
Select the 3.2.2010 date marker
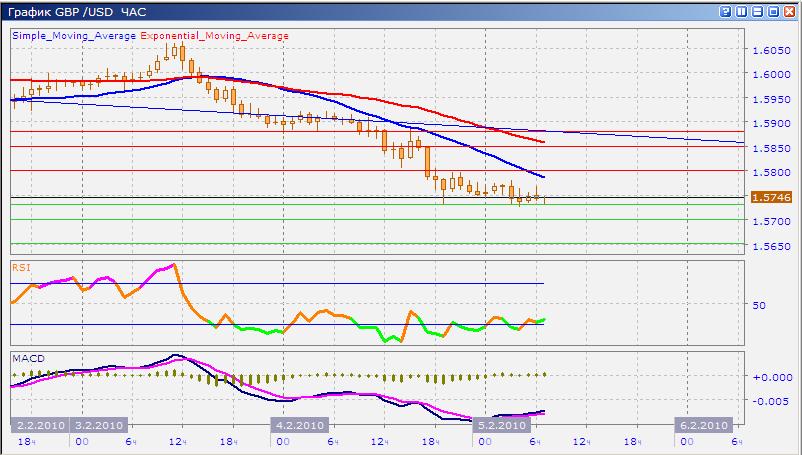click(99, 425)
